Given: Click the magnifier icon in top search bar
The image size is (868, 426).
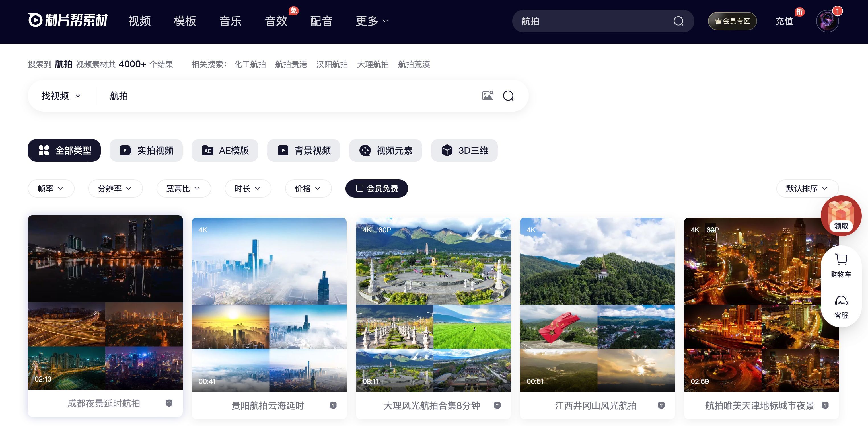Looking at the screenshot, I should click(x=678, y=21).
